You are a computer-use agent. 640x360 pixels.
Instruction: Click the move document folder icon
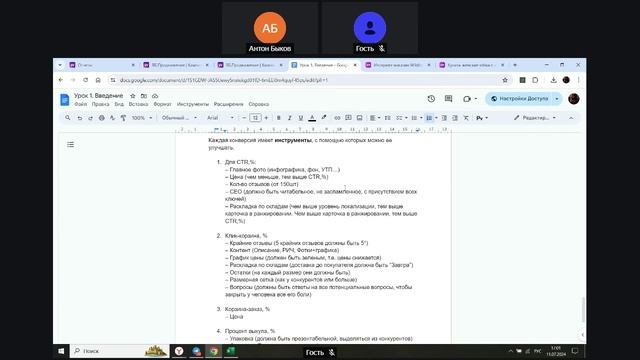click(144, 96)
